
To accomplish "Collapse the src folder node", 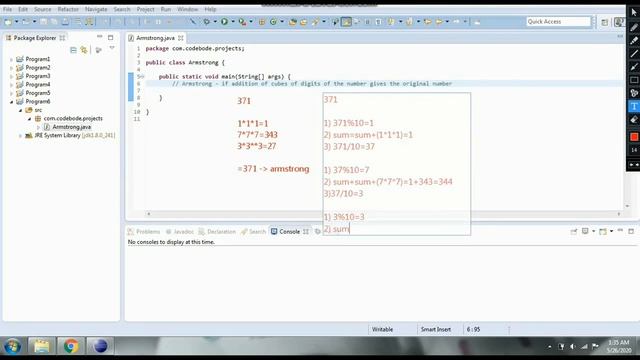I will (x=20, y=111).
